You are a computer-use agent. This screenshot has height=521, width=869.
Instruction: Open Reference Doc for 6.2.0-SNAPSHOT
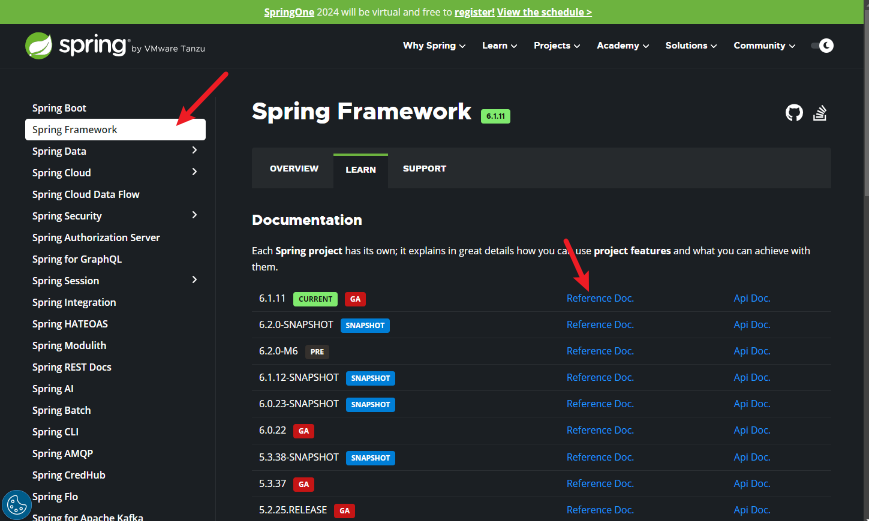(x=600, y=325)
